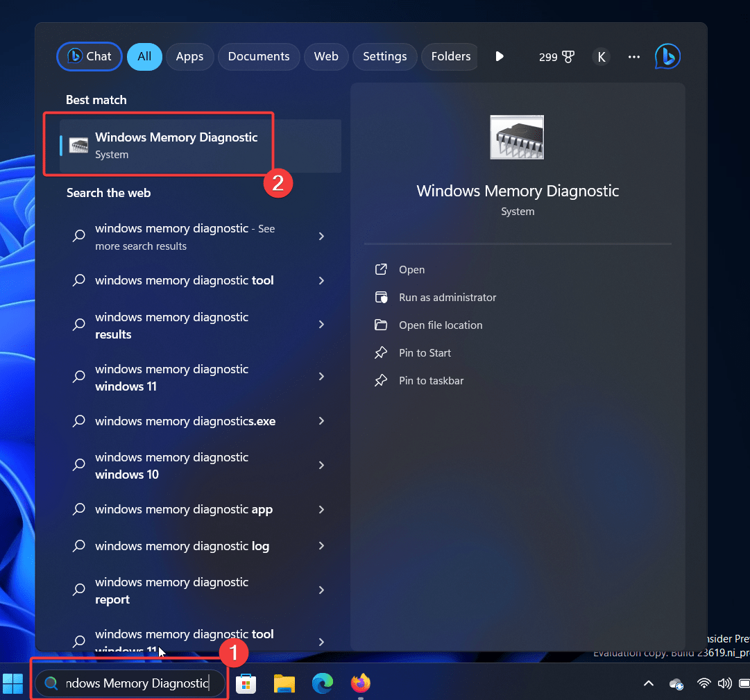Click Open file location
This screenshot has width=750, height=700.
[x=441, y=325]
